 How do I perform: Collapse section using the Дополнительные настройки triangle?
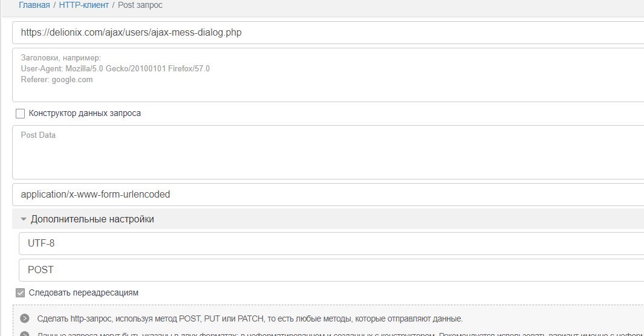[x=24, y=219]
